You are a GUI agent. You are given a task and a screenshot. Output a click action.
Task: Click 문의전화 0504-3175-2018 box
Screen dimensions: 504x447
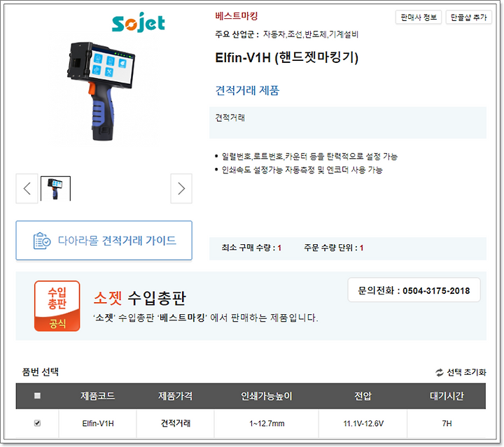pyautogui.click(x=414, y=290)
